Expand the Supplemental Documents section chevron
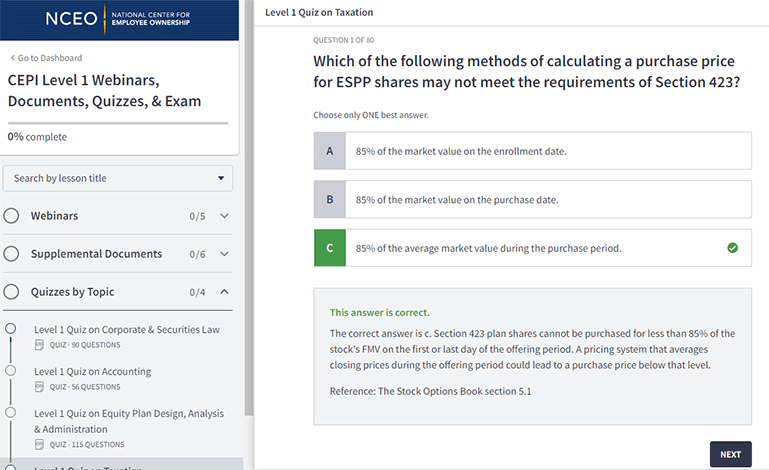Screen dimensions: 769x470 coord(224,254)
